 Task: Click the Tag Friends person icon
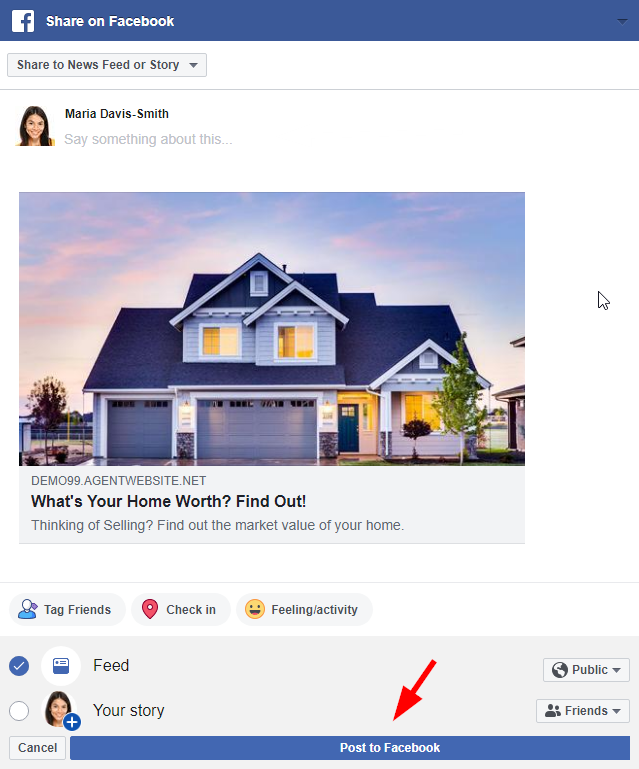click(x=27, y=609)
